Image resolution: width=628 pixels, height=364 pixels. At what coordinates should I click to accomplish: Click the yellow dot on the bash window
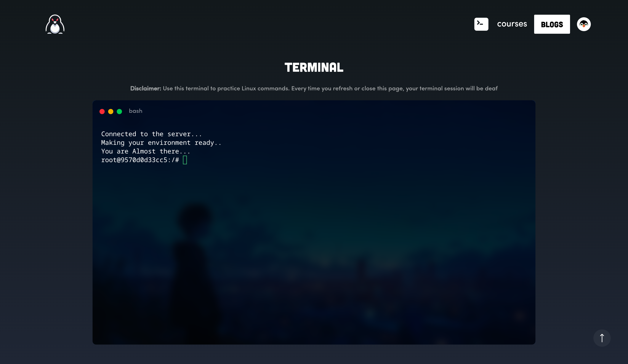click(x=111, y=111)
